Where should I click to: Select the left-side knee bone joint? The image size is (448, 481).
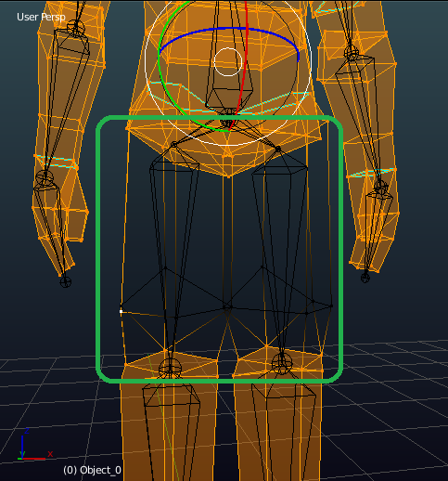[170, 368]
